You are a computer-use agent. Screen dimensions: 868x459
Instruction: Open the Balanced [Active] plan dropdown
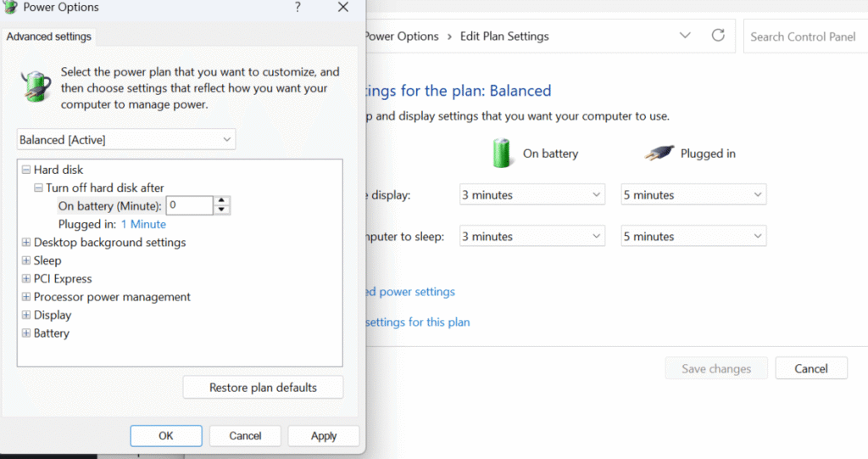click(x=126, y=139)
